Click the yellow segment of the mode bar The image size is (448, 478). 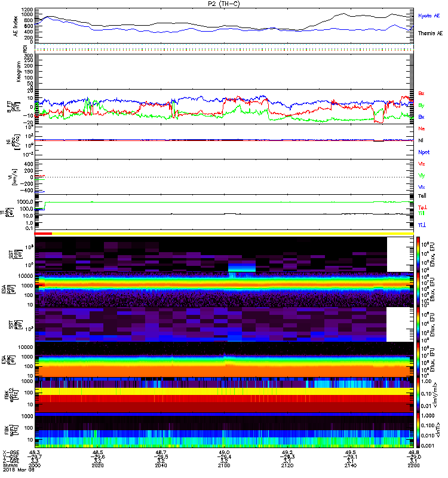point(233,234)
